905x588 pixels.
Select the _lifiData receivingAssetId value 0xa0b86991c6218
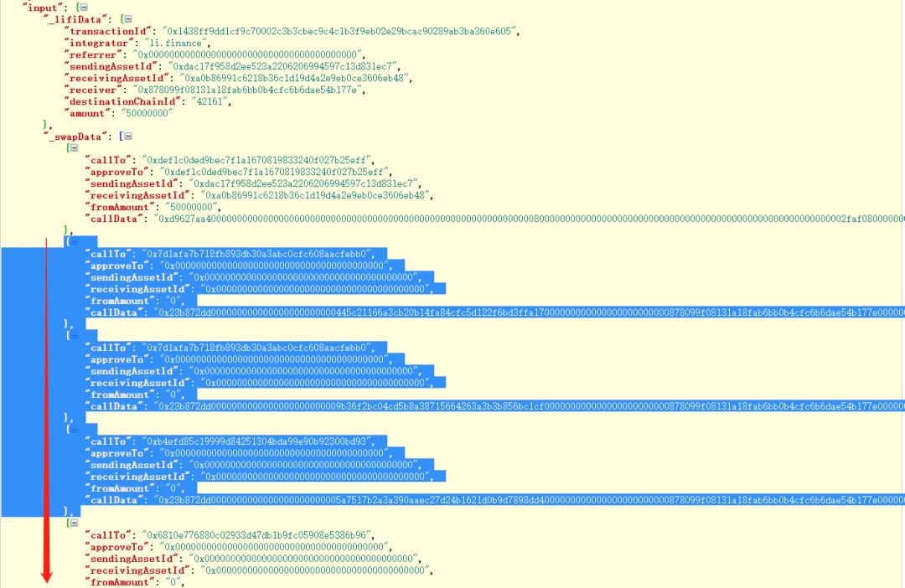pyautogui.click(x=294, y=78)
